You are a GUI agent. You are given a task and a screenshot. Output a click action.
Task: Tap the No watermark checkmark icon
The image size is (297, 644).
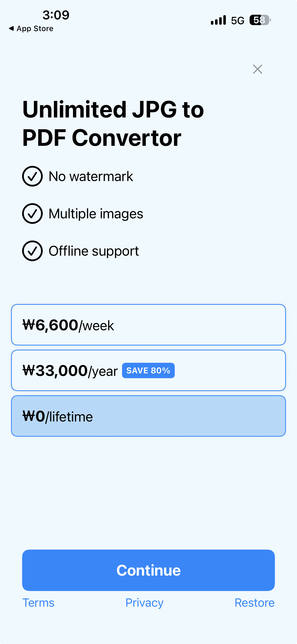click(32, 176)
